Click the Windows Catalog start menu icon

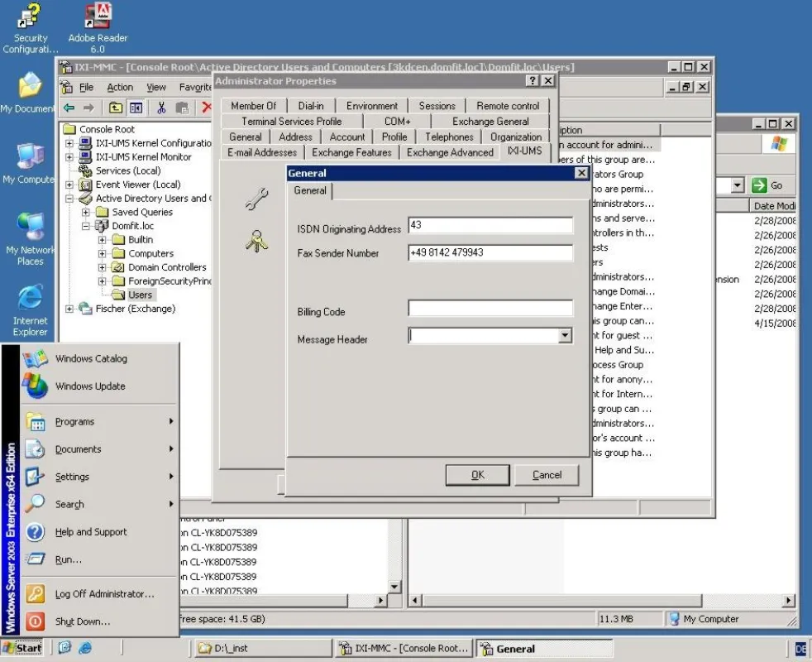coord(36,359)
